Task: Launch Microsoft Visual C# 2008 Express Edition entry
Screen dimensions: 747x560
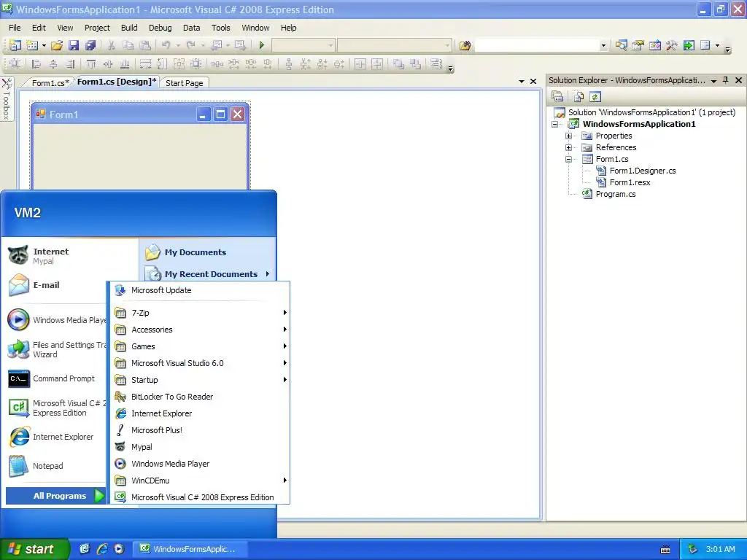Action: coord(200,497)
